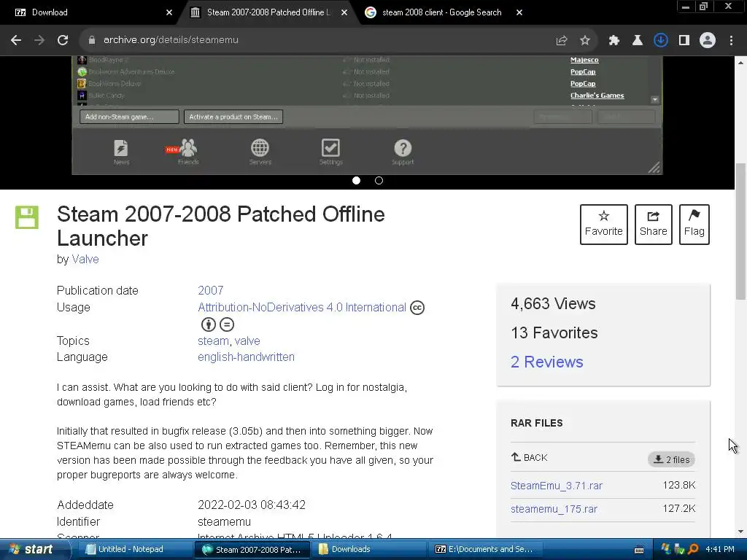Click the attribution person license icon

pos(208,324)
